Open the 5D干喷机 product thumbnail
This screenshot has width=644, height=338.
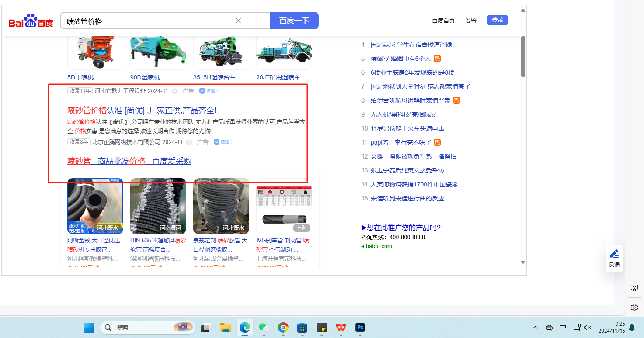point(95,52)
